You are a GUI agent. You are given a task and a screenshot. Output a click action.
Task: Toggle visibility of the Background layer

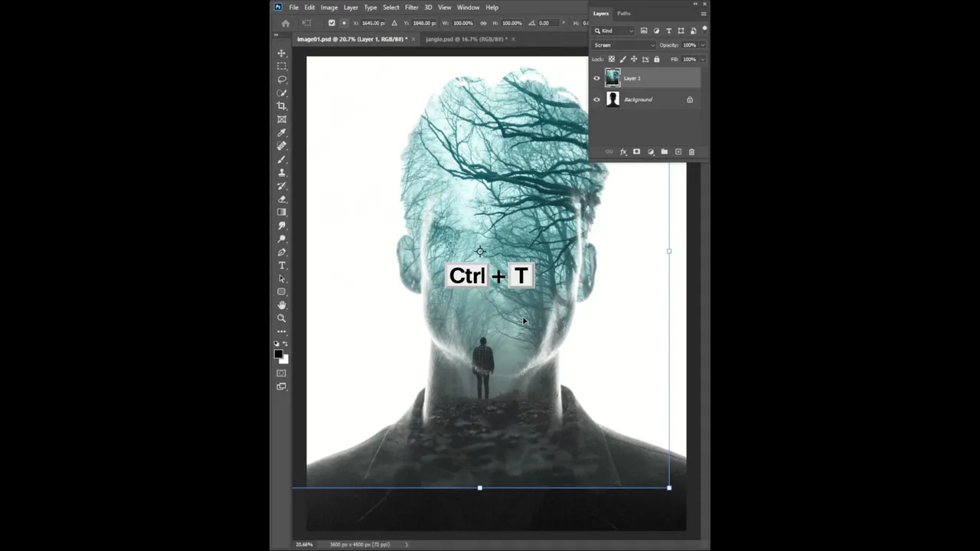597,99
